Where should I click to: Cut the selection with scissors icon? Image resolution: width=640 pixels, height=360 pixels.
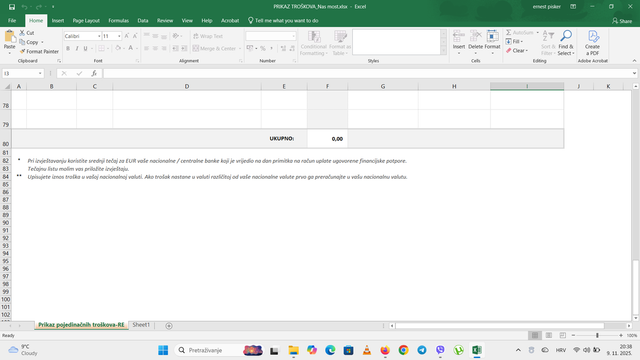point(22,33)
